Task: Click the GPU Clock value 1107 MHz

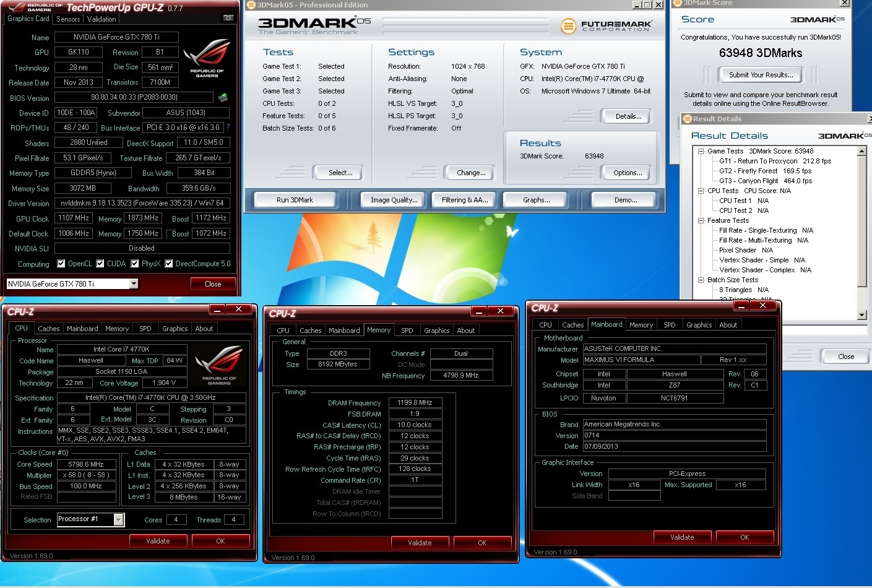Action: [x=74, y=218]
